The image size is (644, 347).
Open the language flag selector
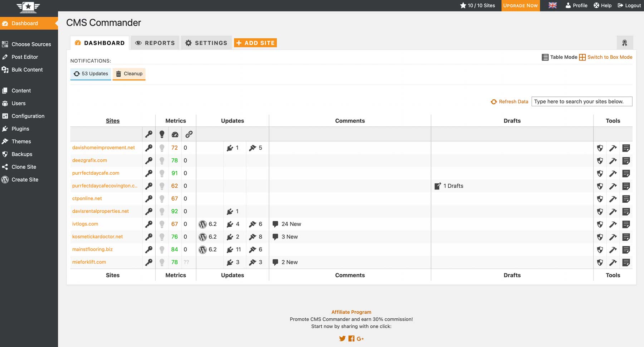(x=552, y=5)
